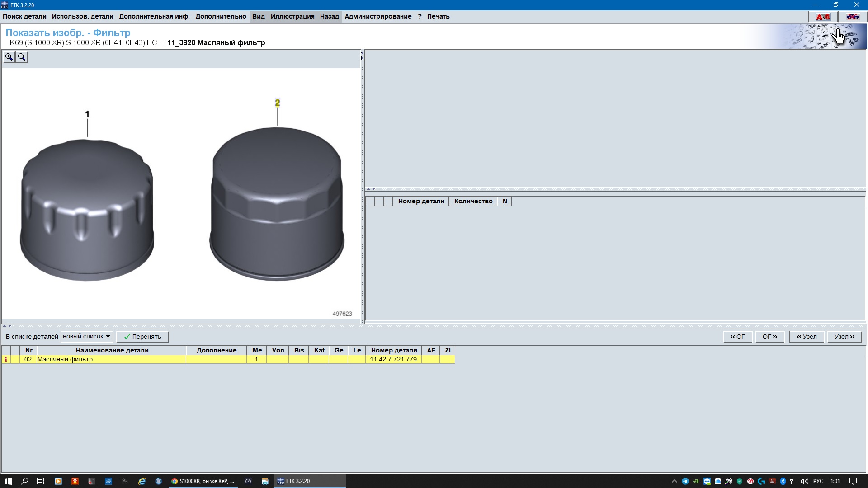Select the Масляный фильтр table row
Screen dimensions: 868x488
click(x=111, y=360)
